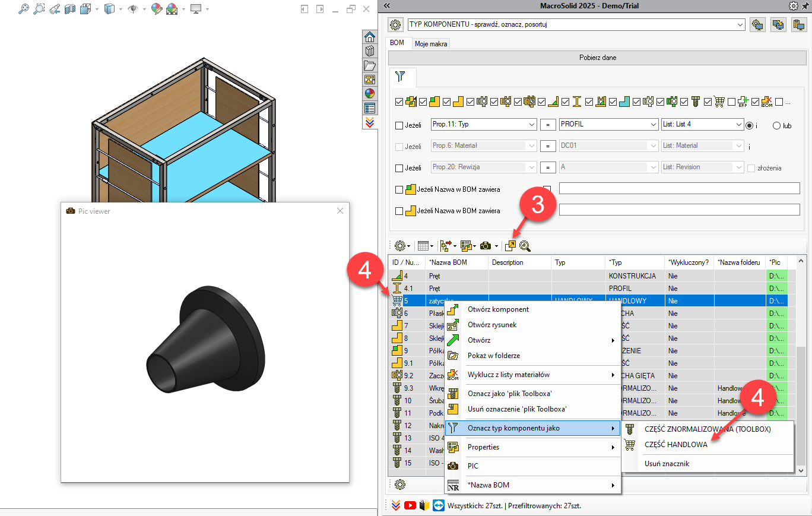This screenshot has height=516, width=812.
Task: Tick second 'Jeżeli Nazwa w BOM zawiera' checkbox
Action: point(399,211)
